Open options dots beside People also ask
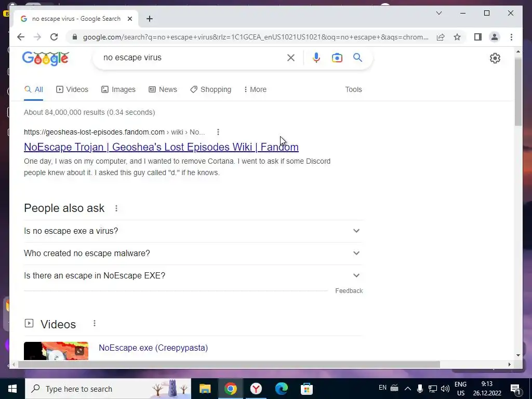Viewport: 532px width, 399px height. (x=116, y=208)
